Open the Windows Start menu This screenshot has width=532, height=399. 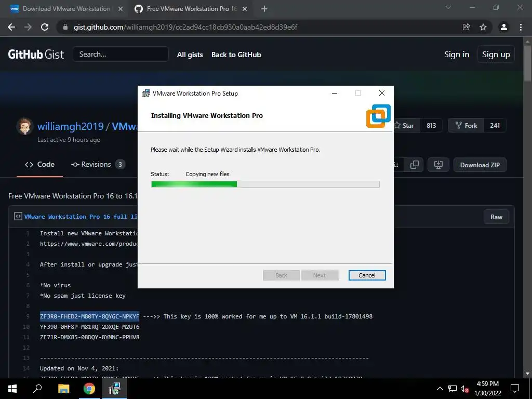pyautogui.click(x=12, y=389)
